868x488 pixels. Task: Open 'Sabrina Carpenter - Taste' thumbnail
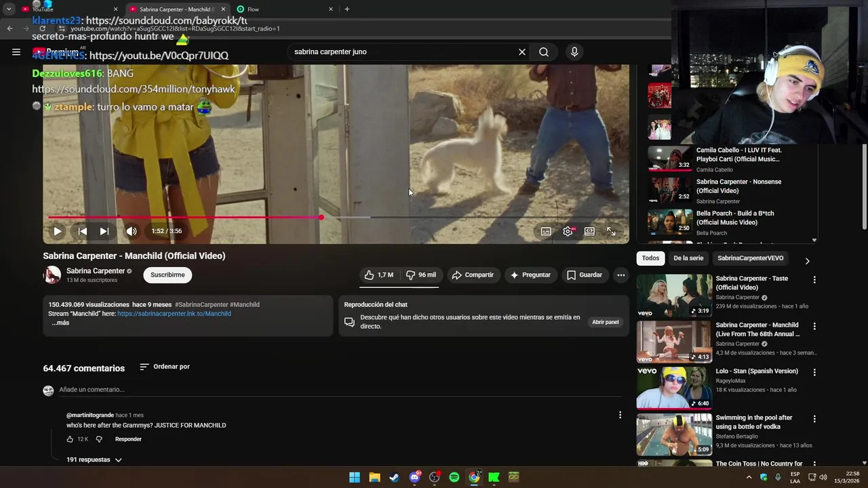674,295
